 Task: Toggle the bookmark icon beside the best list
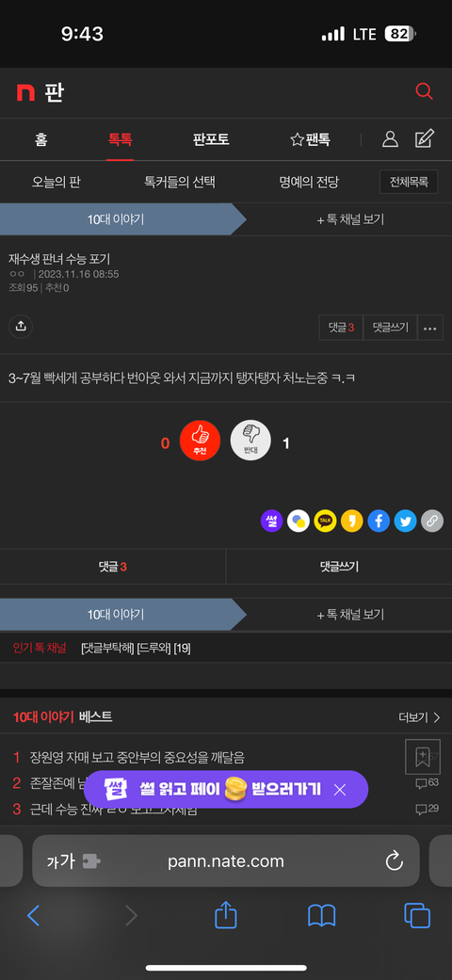coord(423,756)
